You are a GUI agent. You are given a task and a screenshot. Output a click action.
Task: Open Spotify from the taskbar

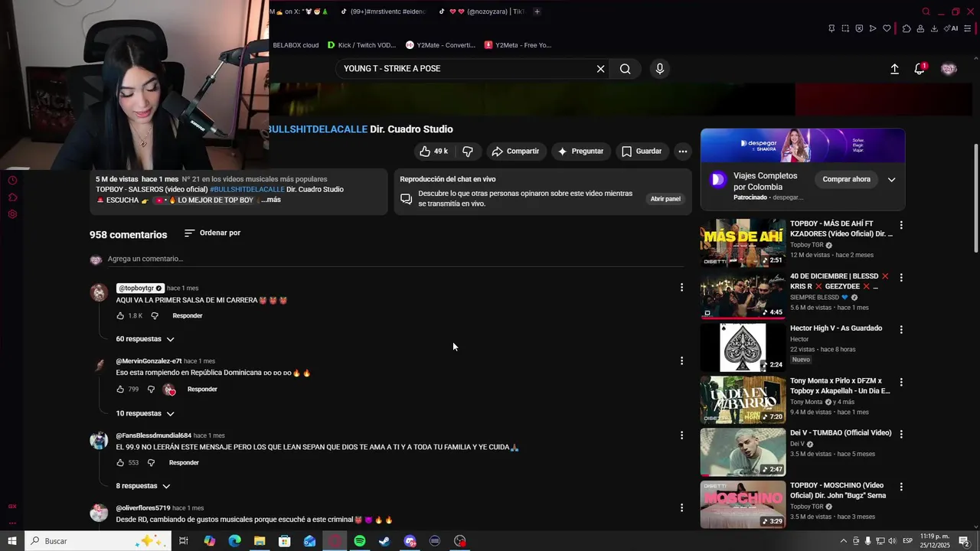tap(360, 541)
